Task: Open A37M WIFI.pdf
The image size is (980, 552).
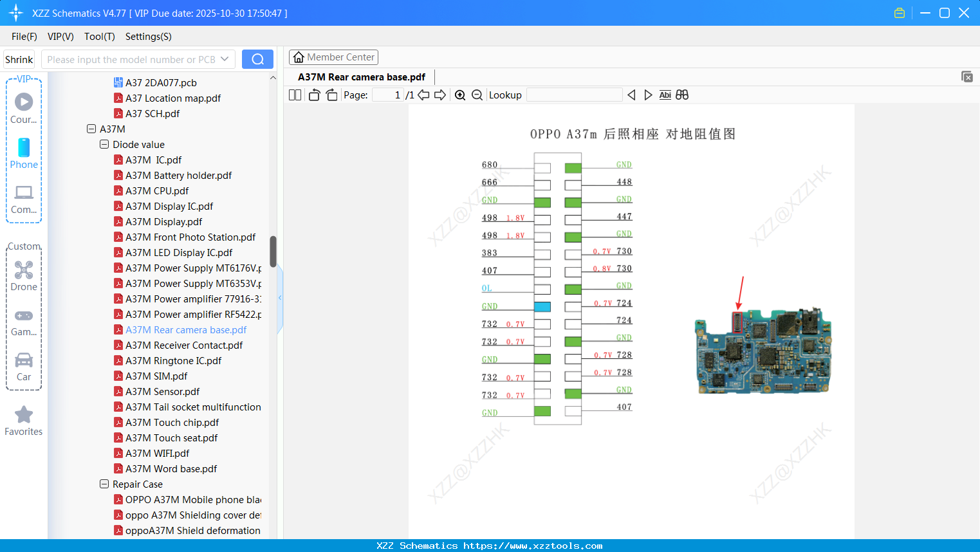Action: point(158,453)
